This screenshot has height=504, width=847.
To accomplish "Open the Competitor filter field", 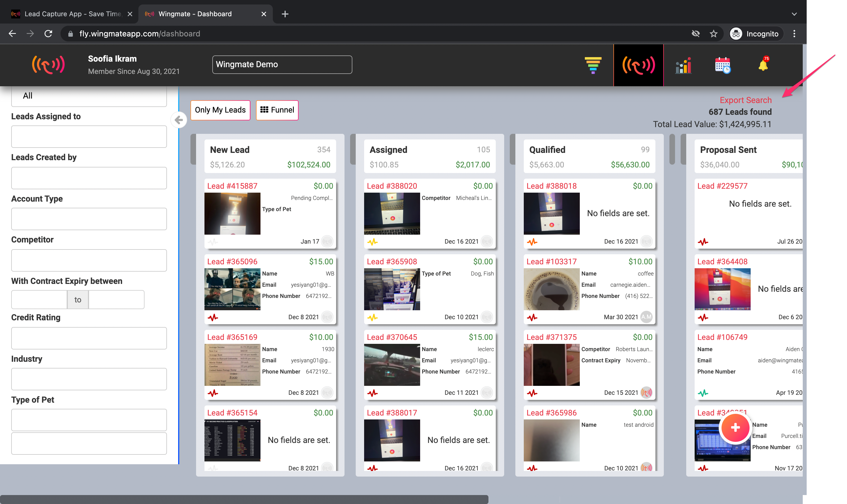I will point(89,260).
